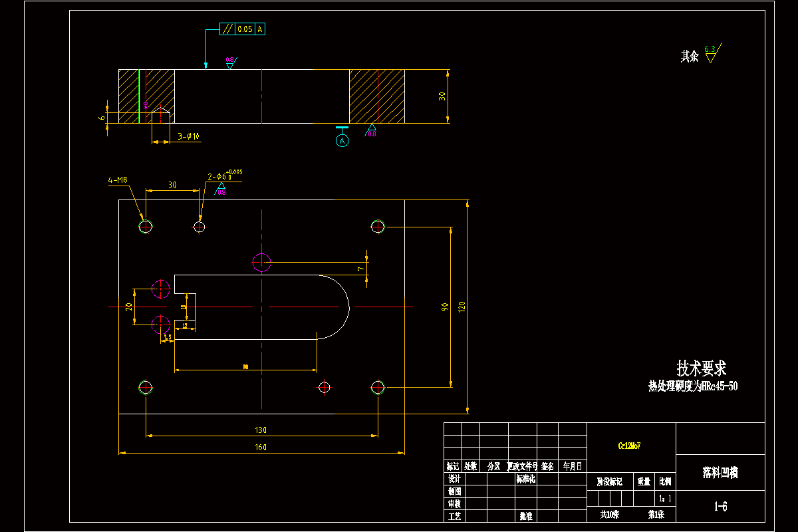Select the "分区" title block cell
Viewport: 798px width, 532px height.
pyautogui.click(x=493, y=467)
